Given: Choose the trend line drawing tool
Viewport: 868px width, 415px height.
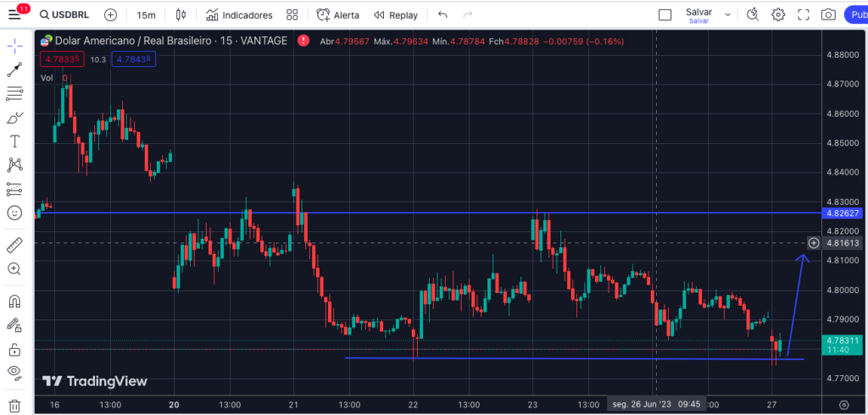Looking at the screenshot, I should pyautogui.click(x=14, y=69).
